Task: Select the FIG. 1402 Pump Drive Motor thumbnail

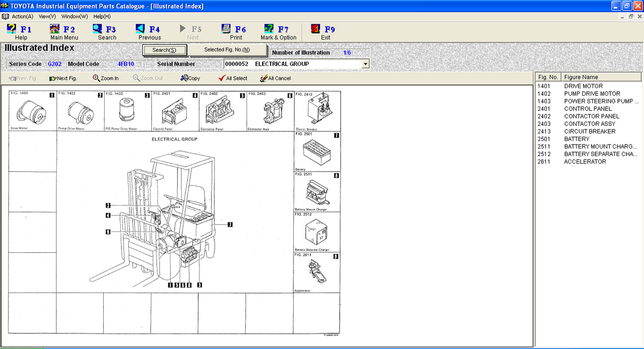Action: [x=80, y=111]
